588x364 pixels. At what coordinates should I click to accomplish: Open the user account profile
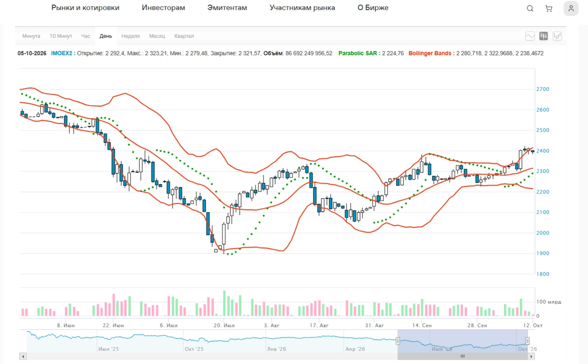[x=571, y=8]
